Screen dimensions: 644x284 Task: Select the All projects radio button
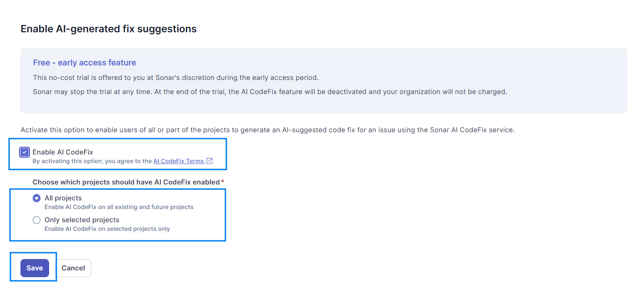pos(37,198)
